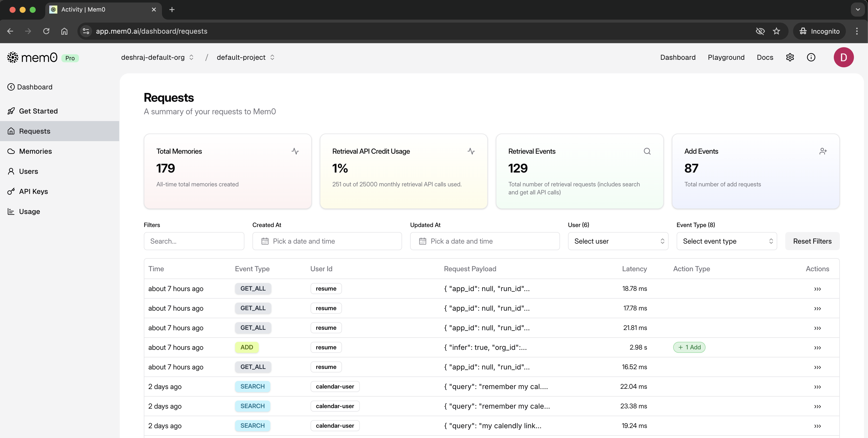868x438 pixels.
Task: Open the settings gear icon
Action: [x=790, y=57]
